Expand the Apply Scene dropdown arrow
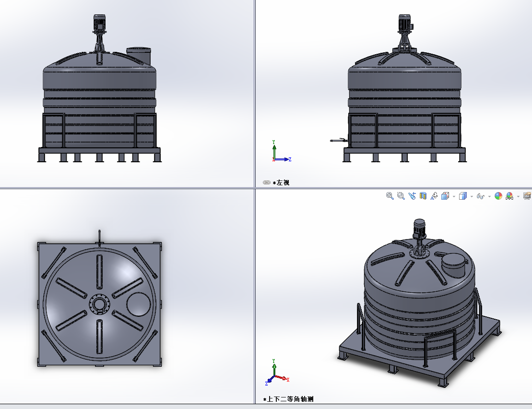532x409 pixels. pyautogui.click(x=518, y=196)
